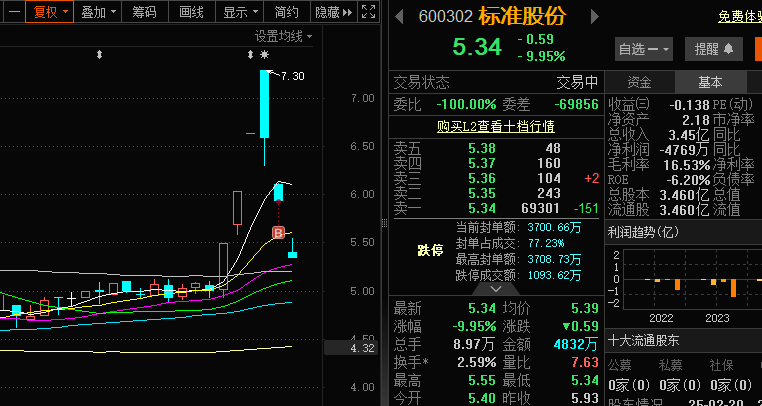Screen dimensions: 762x406
Task: Click the 卖三 price 5.36
Action: [x=482, y=178]
